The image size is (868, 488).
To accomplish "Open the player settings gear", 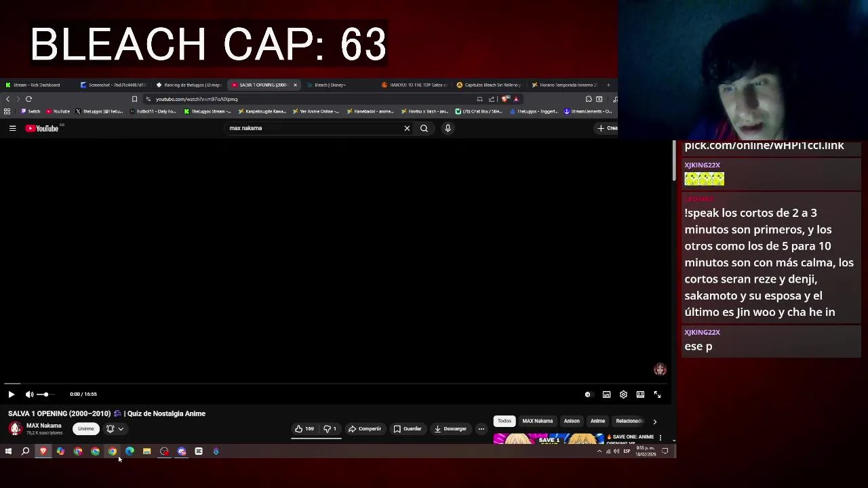I will (623, 394).
